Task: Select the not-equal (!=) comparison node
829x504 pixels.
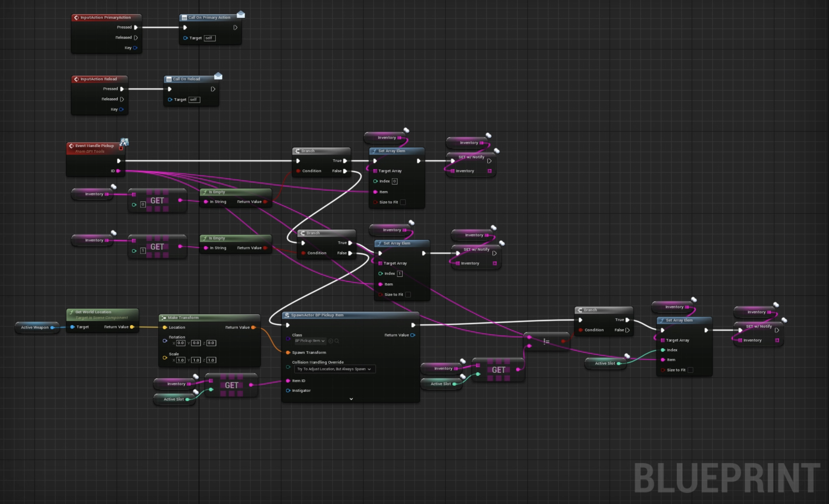Action: click(546, 341)
